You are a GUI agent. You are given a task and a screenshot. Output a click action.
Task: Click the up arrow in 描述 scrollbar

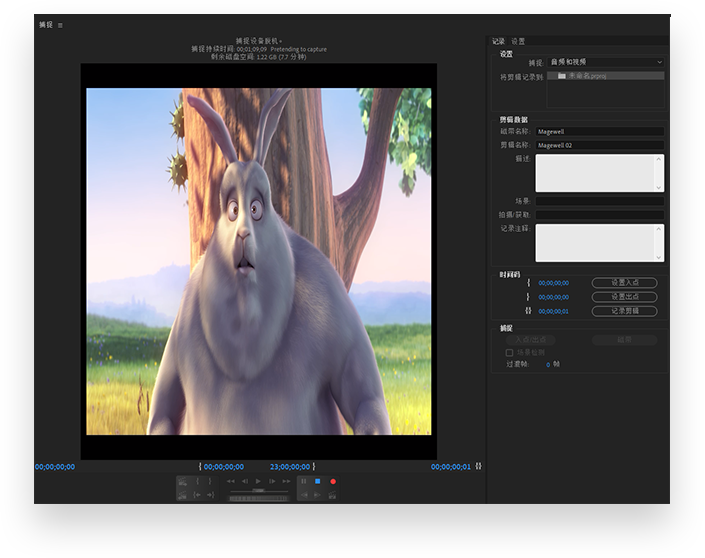click(659, 159)
